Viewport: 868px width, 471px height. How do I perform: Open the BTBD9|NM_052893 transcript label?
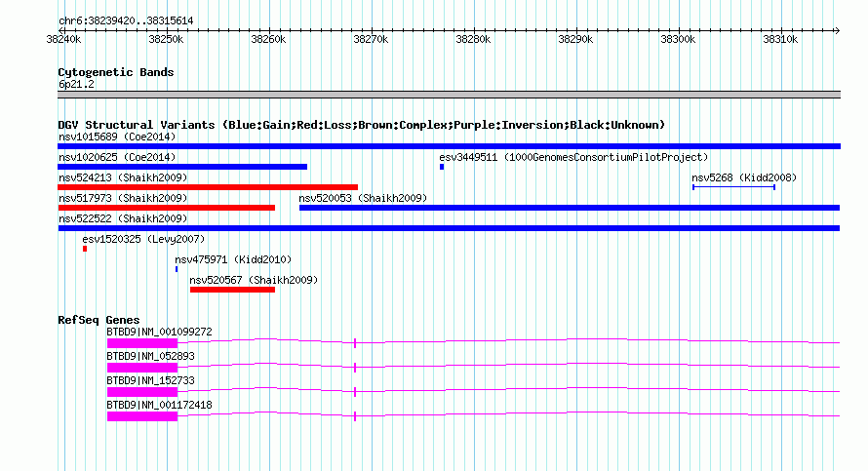coord(150,357)
